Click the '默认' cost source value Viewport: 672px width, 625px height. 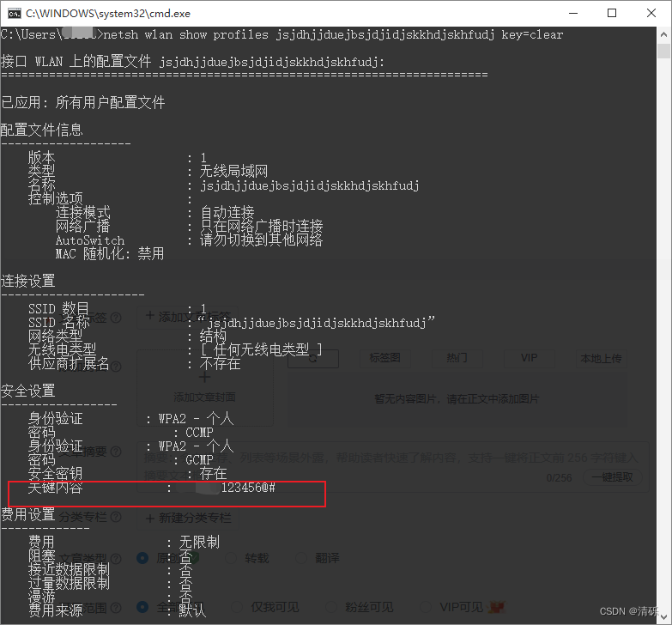coord(193,610)
